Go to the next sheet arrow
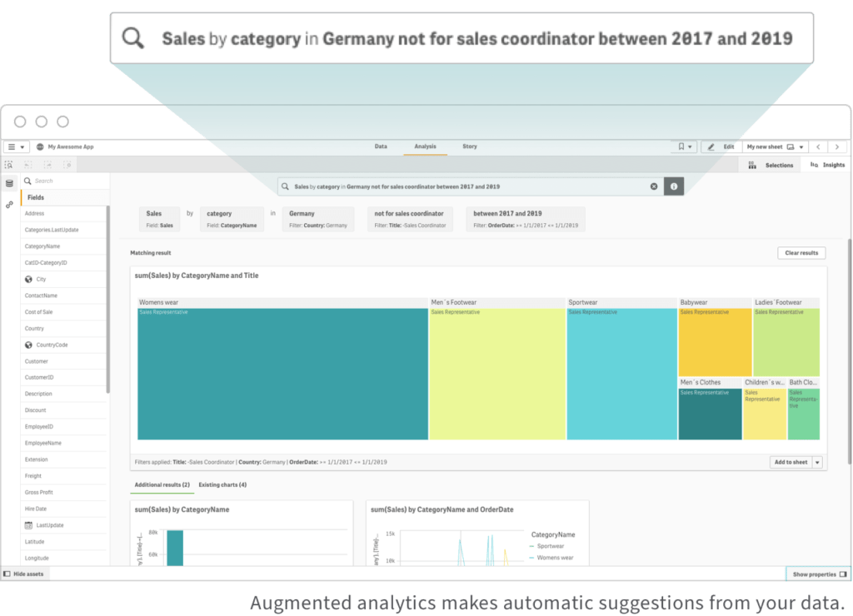 click(837, 147)
